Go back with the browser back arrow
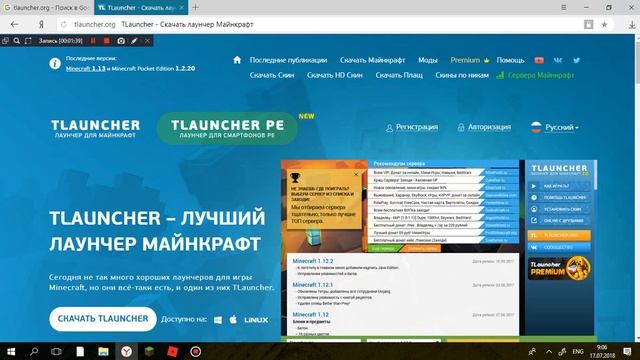Screen dimensions: 640x360 tap(15, 24)
